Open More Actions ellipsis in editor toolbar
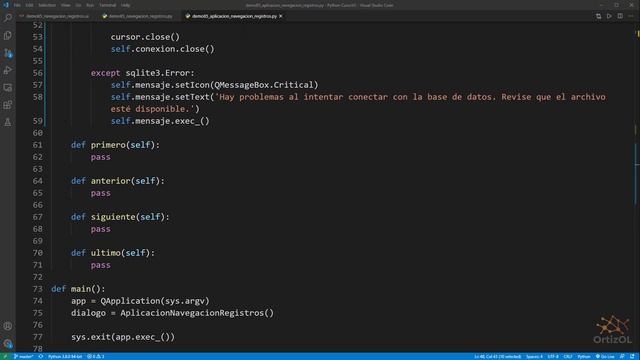 631,16
